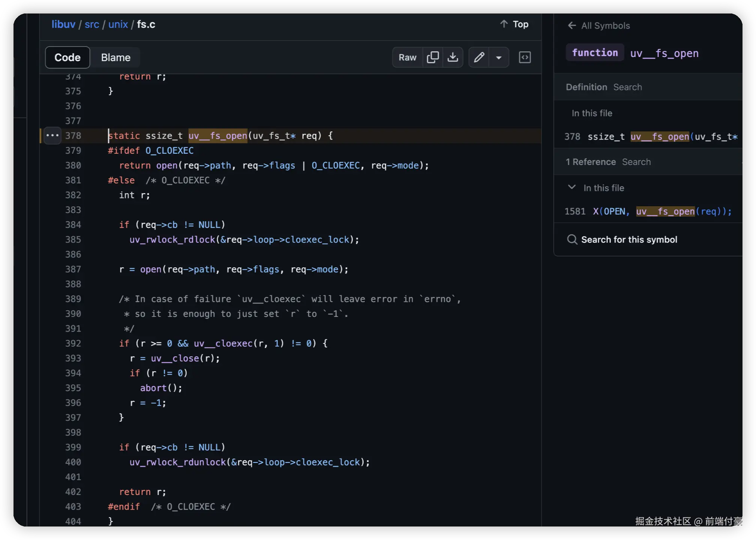The height and width of the screenshot is (540, 756).
Task: Open more edit options dropdown
Action: pyautogui.click(x=499, y=57)
